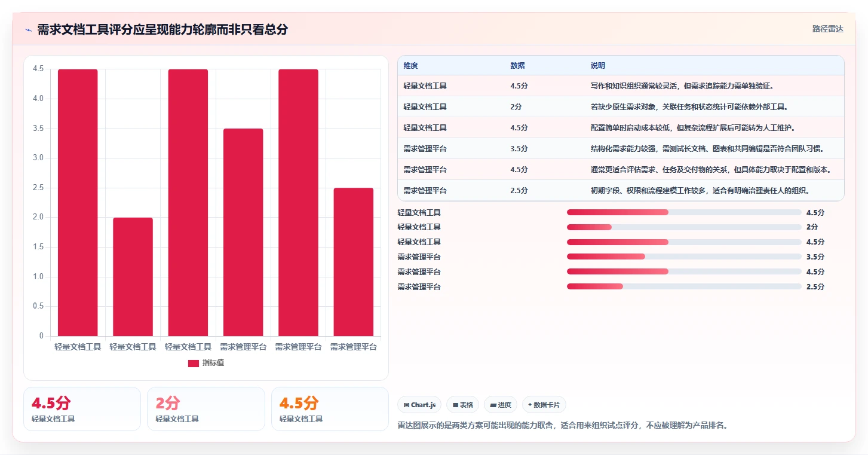Click the progress bar showing 2.5分
Viewport: 868px width, 455px height.
tap(684, 287)
